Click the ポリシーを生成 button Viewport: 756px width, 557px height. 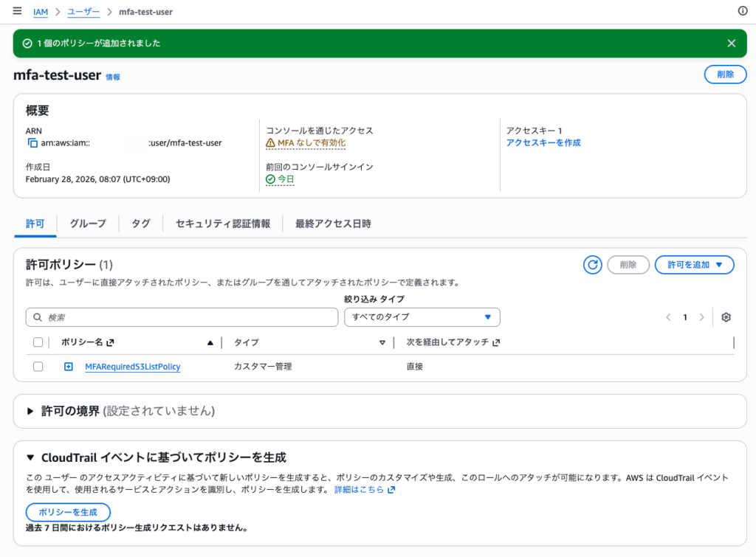(68, 512)
